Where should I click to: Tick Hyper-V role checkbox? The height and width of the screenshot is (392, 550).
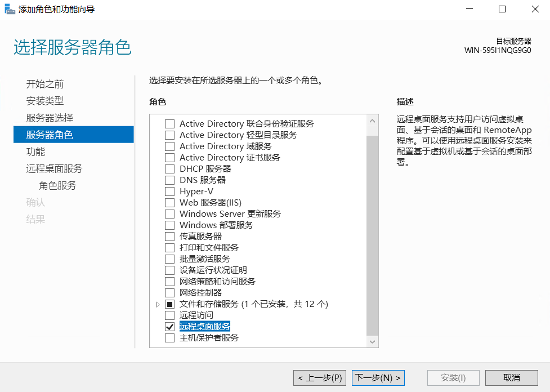coord(170,191)
